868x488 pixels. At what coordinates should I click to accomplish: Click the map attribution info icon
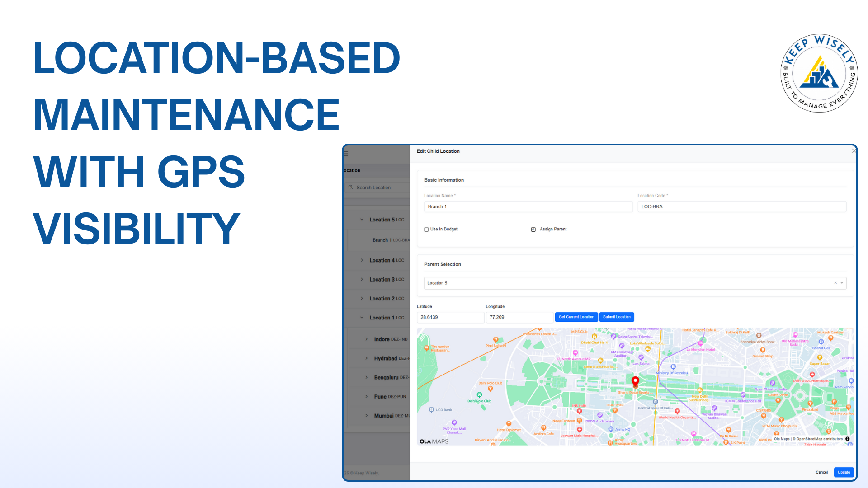pos(848,439)
